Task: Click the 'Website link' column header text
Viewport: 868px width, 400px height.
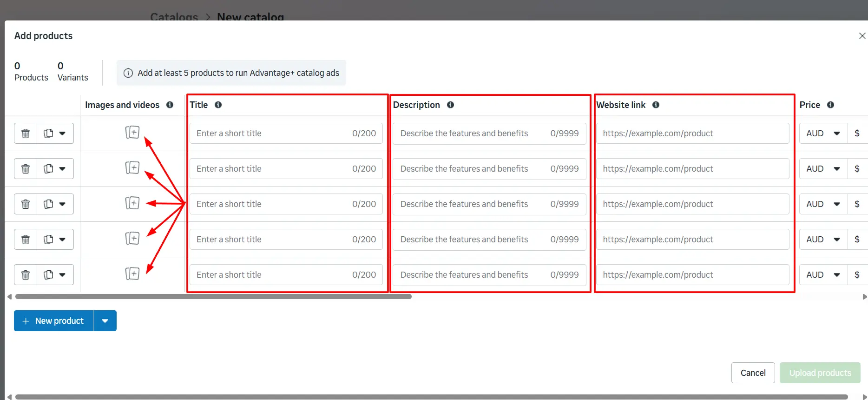Action: click(621, 105)
